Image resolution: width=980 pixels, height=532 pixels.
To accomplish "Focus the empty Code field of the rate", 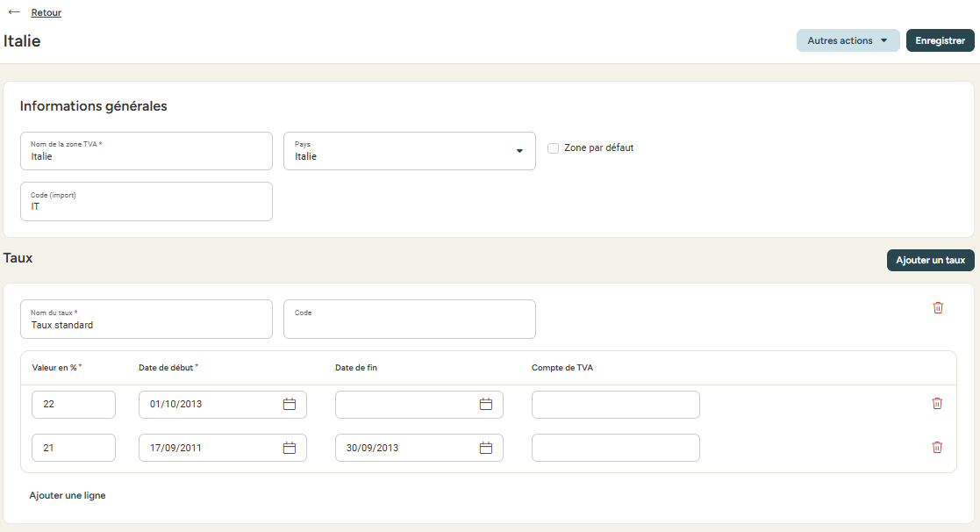I will (410, 320).
